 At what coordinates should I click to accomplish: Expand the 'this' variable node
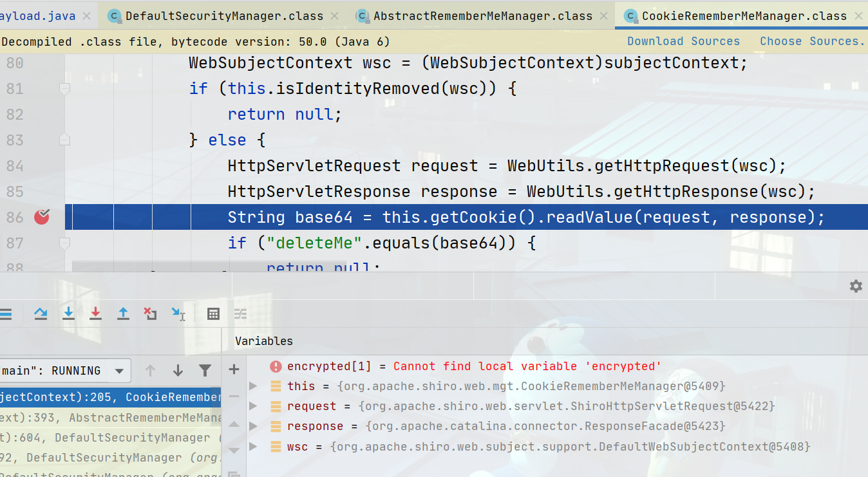pos(253,386)
